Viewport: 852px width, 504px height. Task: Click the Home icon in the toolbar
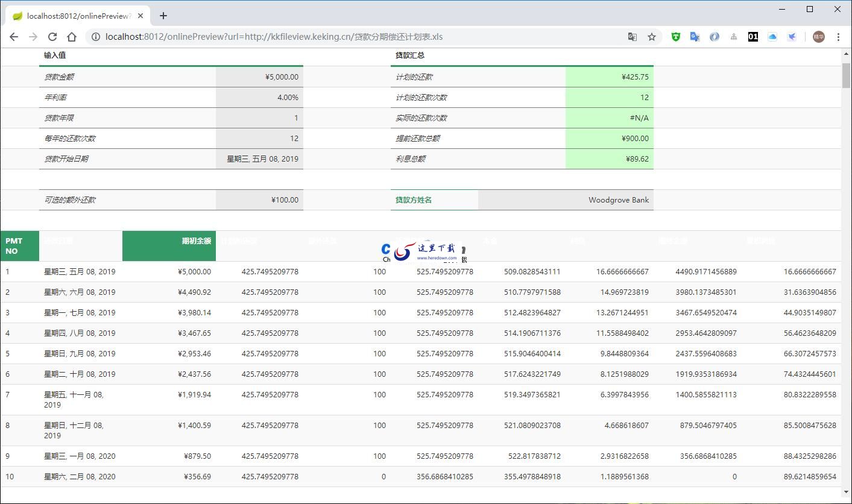pos(72,37)
